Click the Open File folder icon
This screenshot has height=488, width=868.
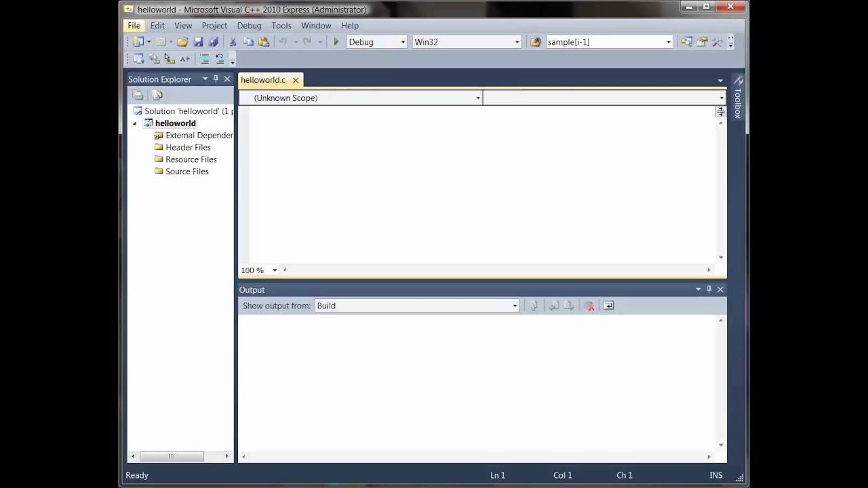(x=182, y=42)
